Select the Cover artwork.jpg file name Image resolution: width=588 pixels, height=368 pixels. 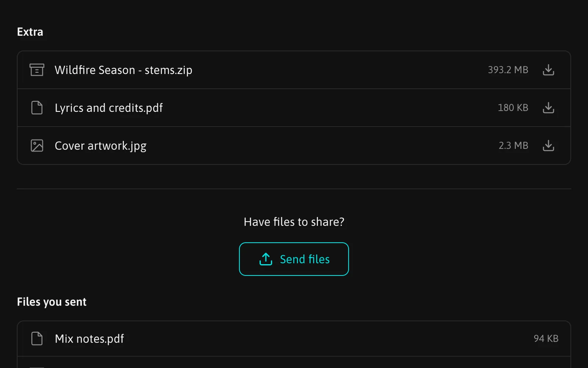101,146
